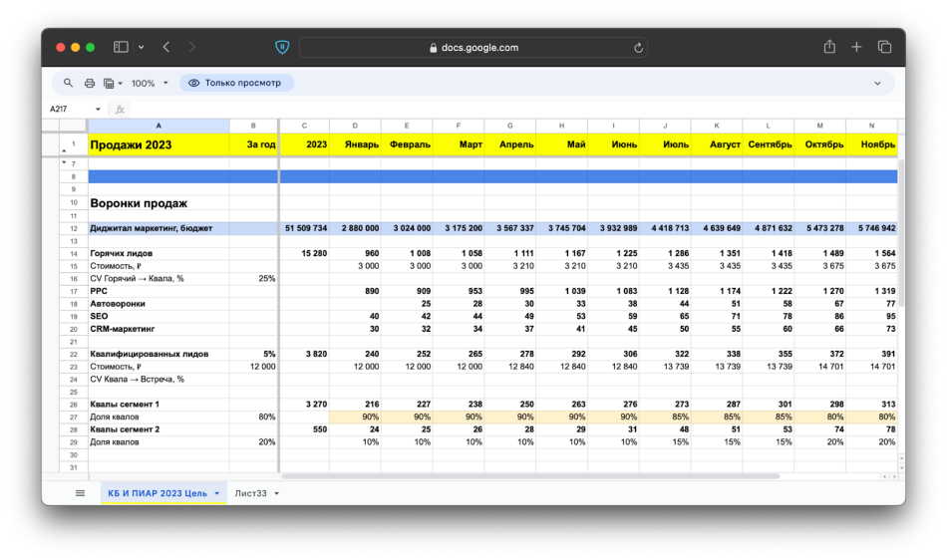Select column A header
This screenshot has height=560, width=947.
point(158,126)
